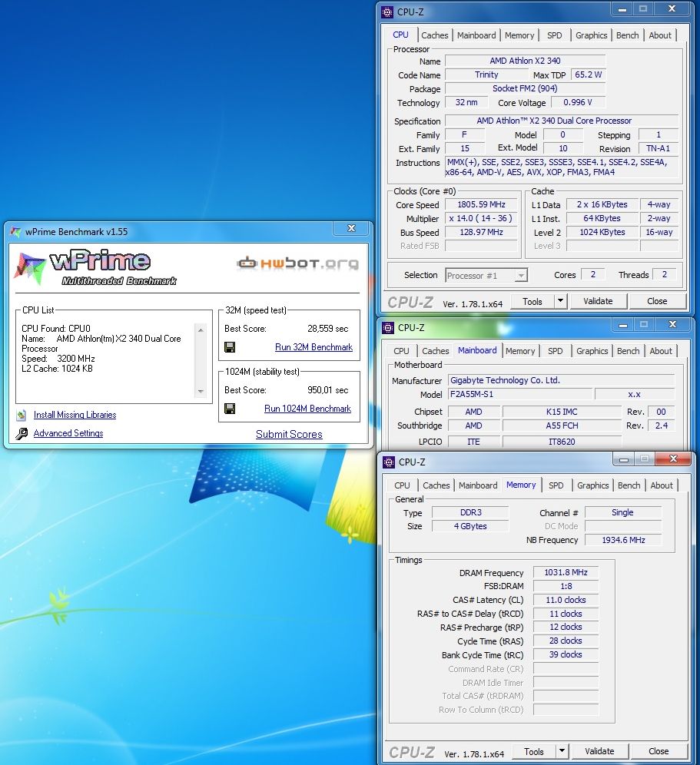Click the save icon for 32M best score
The width and height of the screenshot is (700, 765).
tap(230, 347)
